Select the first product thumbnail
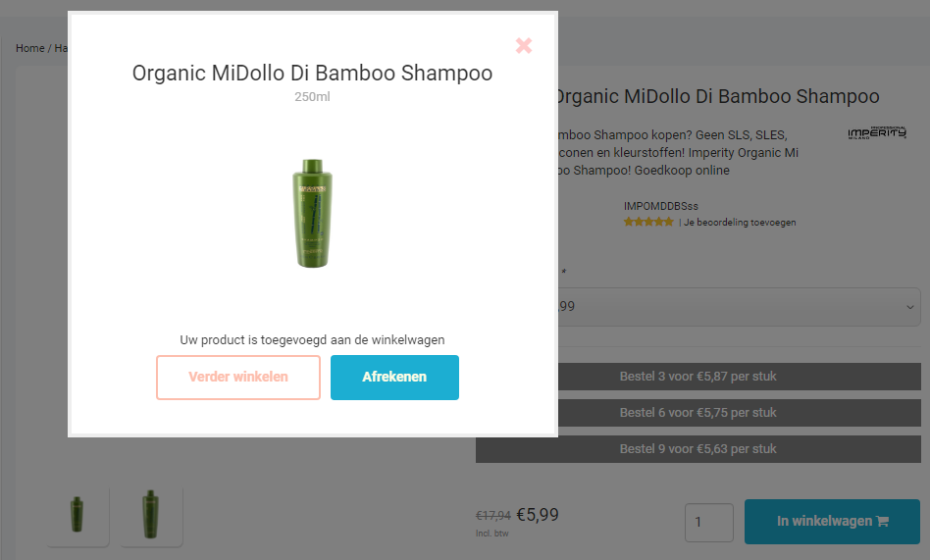The image size is (930, 560). (x=77, y=514)
